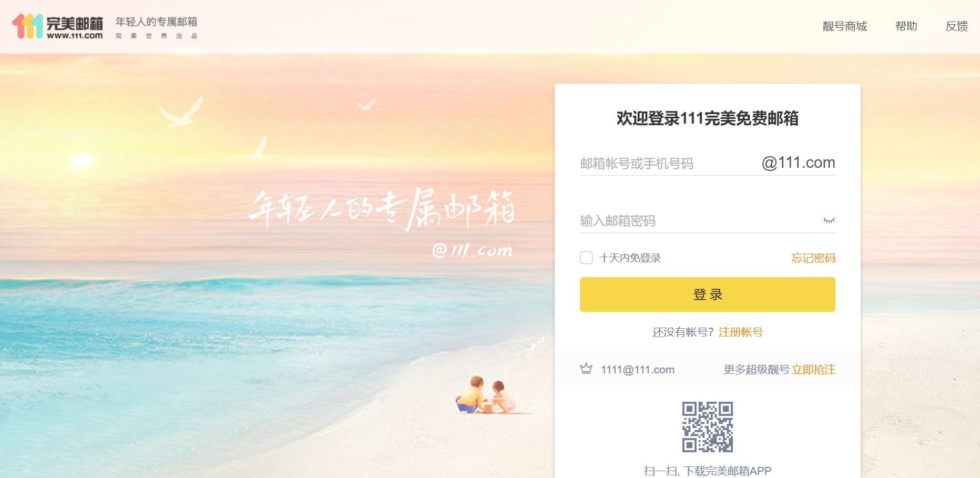Open 帮助 in top navigation
Screen dimensions: 980x478
906,26
